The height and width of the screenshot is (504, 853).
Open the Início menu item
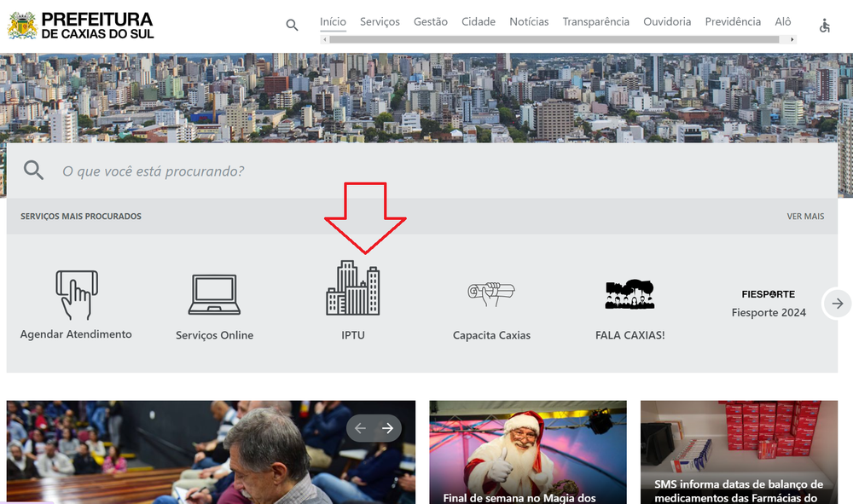pyautogui.click(x=333, y=22)
